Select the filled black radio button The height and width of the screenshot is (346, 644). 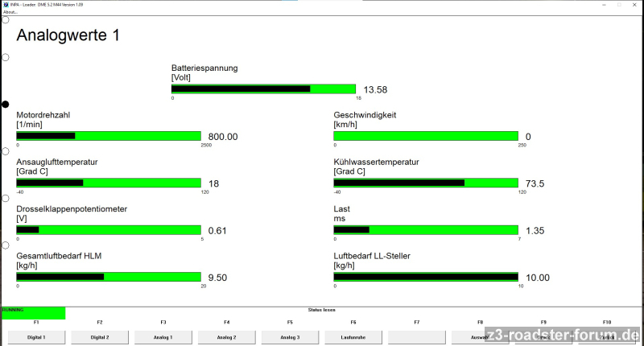pos(6,105)
